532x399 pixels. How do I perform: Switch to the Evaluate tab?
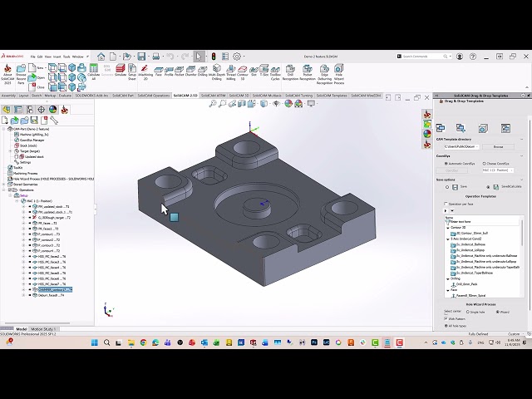pos(65,96)
